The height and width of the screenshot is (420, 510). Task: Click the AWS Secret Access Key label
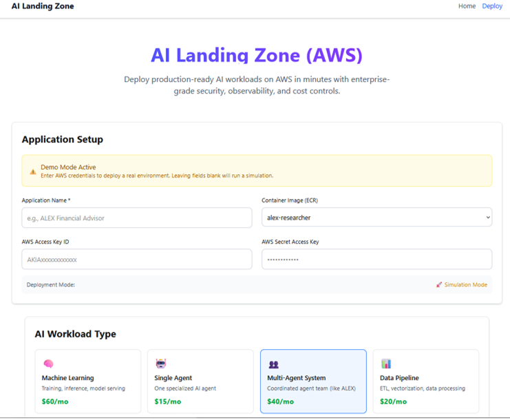290,242
